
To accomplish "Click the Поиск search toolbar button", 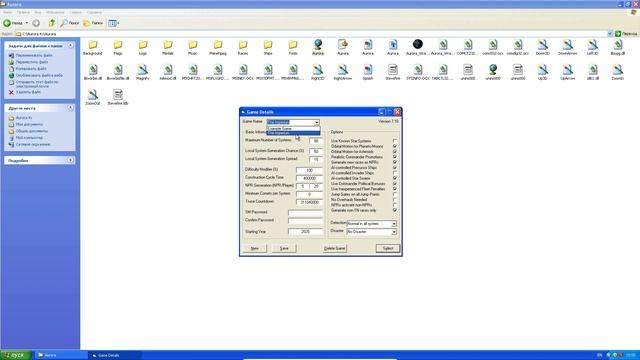I will click(70, 23).
